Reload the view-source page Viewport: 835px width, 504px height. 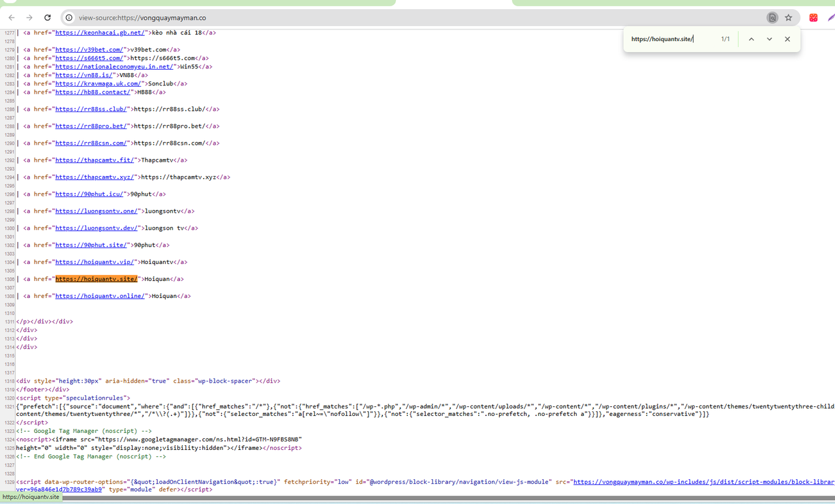(x=48, y=18)
